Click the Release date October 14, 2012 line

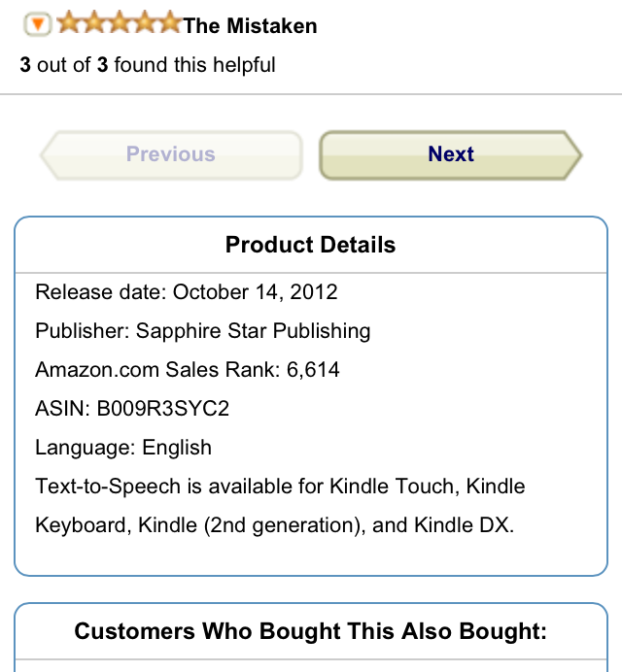pos(187,291)
